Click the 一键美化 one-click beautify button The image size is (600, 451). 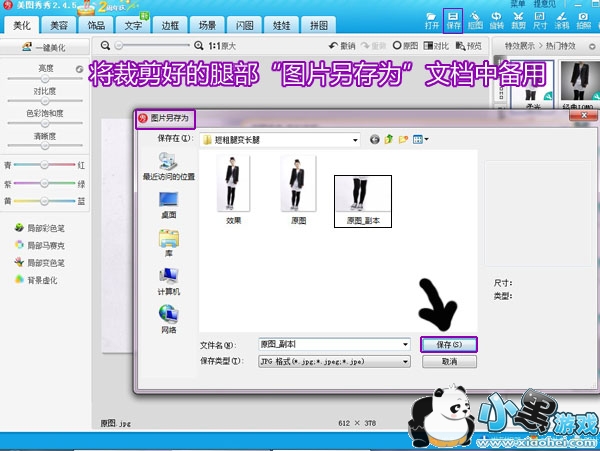[46, 48]
